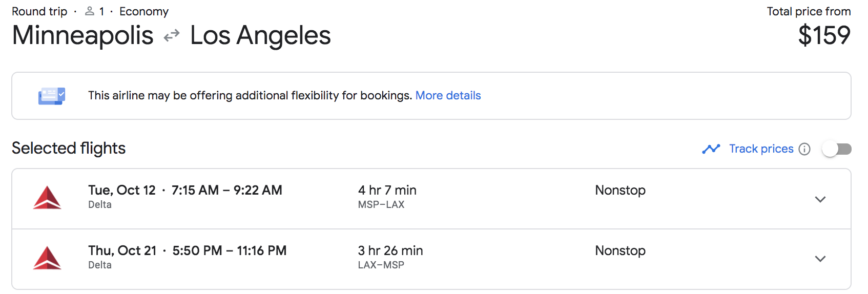Click the Track prices info icon
The width and height of the screenshot is (868, 294).
point(804,149)
